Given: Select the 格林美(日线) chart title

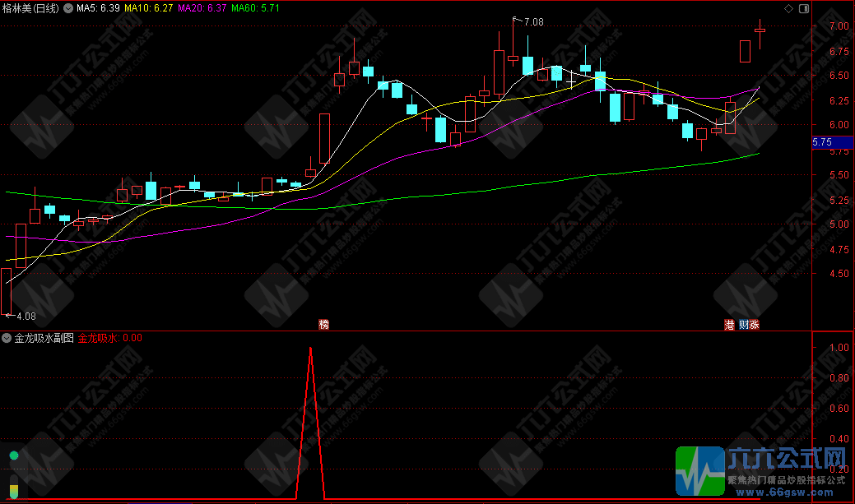Looking at the screenshot, I should [30, 8].
